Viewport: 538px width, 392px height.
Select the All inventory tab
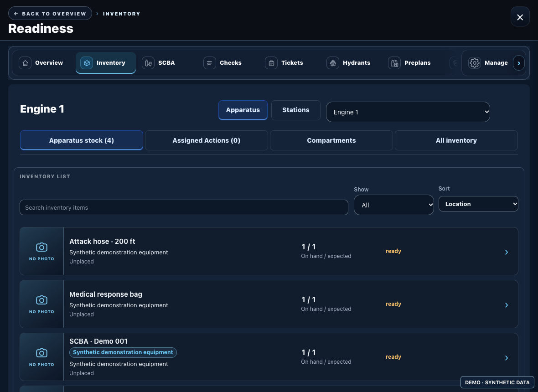(x=456, y=140)
